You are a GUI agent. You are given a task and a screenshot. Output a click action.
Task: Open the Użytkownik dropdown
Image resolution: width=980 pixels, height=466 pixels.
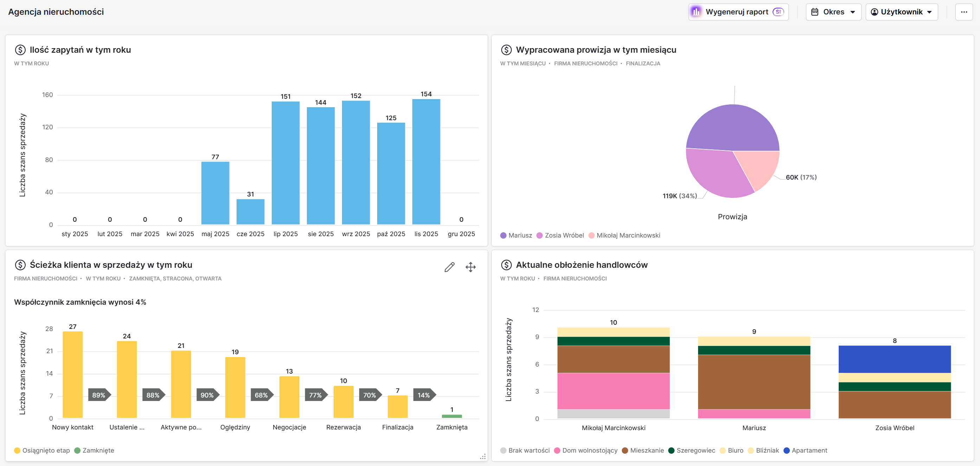pos(902,12)
